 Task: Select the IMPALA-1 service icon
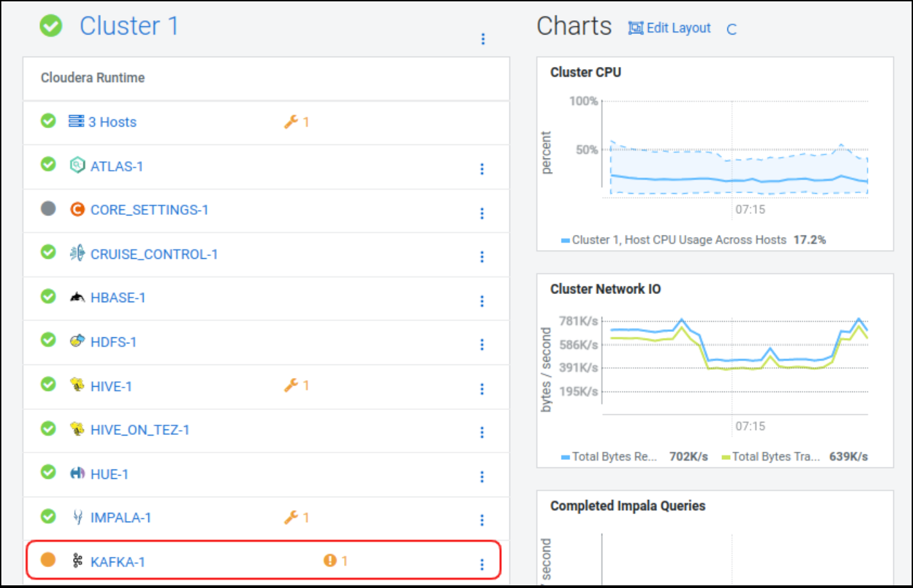click(77, 516)
